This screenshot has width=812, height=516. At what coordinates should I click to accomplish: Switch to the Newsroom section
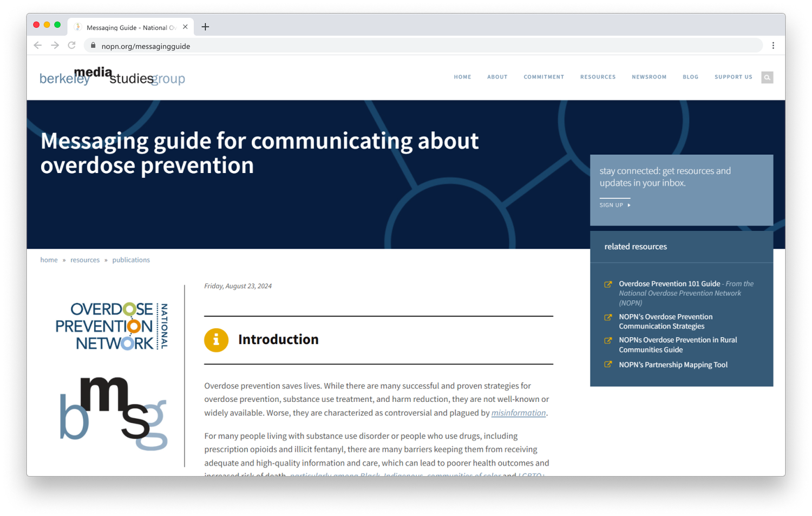pos(649,77)
